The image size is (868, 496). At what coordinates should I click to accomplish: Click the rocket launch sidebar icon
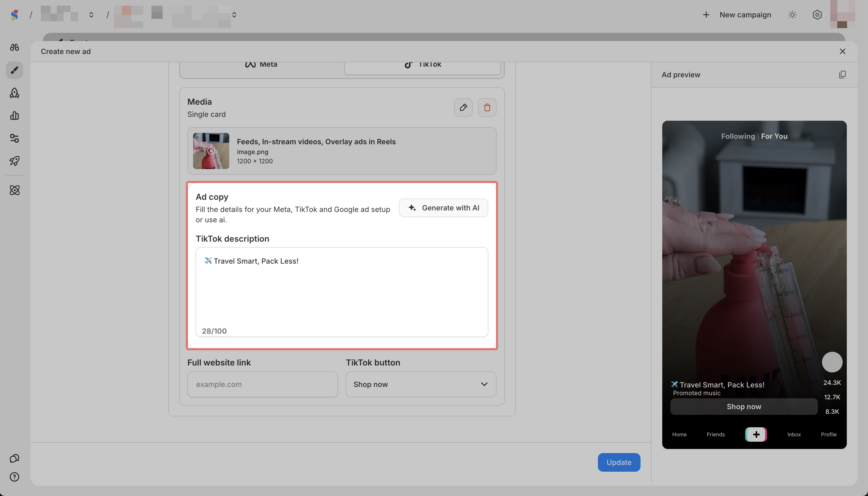pyautogui.click(x=14, y=161)
